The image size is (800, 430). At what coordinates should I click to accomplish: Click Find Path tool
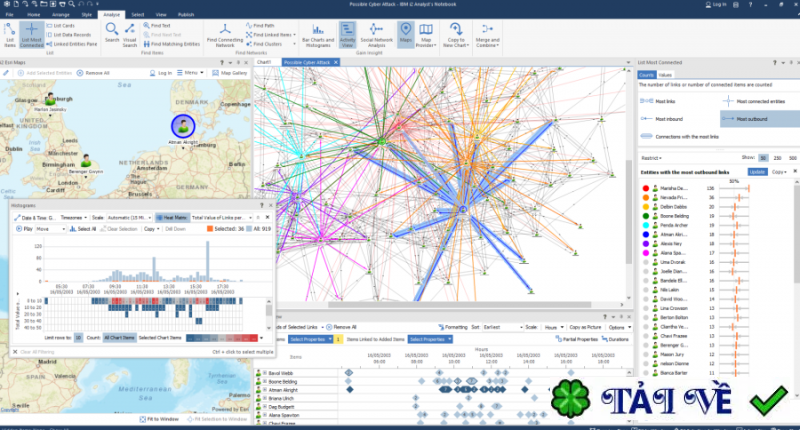pos(260,26)
